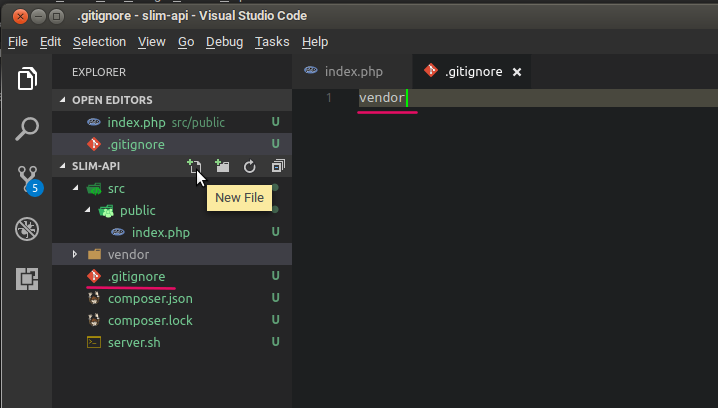Open the Search view icon
718x408 pixels.
27,129
